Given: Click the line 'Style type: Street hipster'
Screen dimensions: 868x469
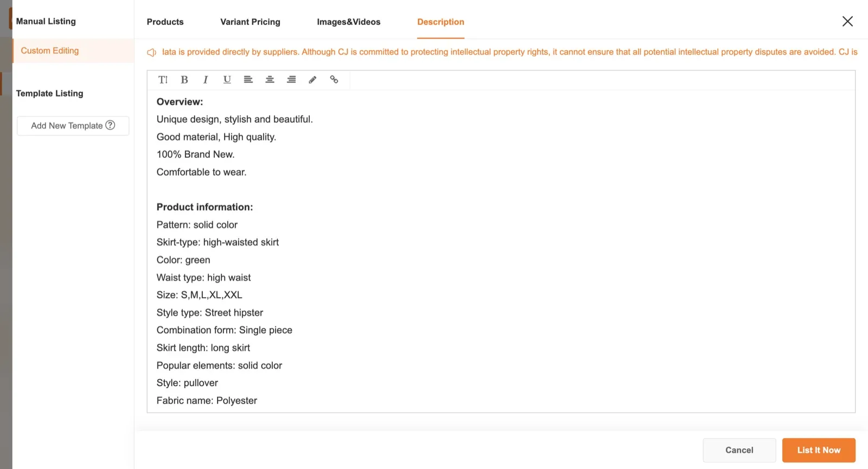Looking at the screenshot, I should tap(209, 313).
